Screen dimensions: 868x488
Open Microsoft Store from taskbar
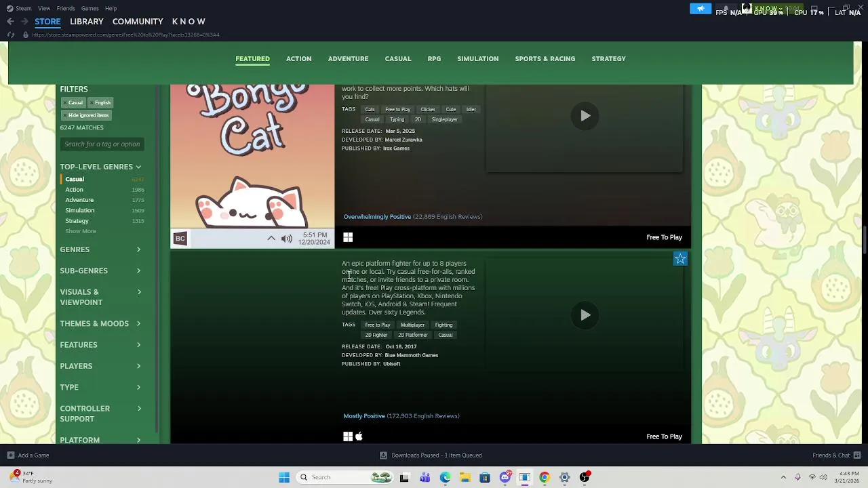point(484,477)
